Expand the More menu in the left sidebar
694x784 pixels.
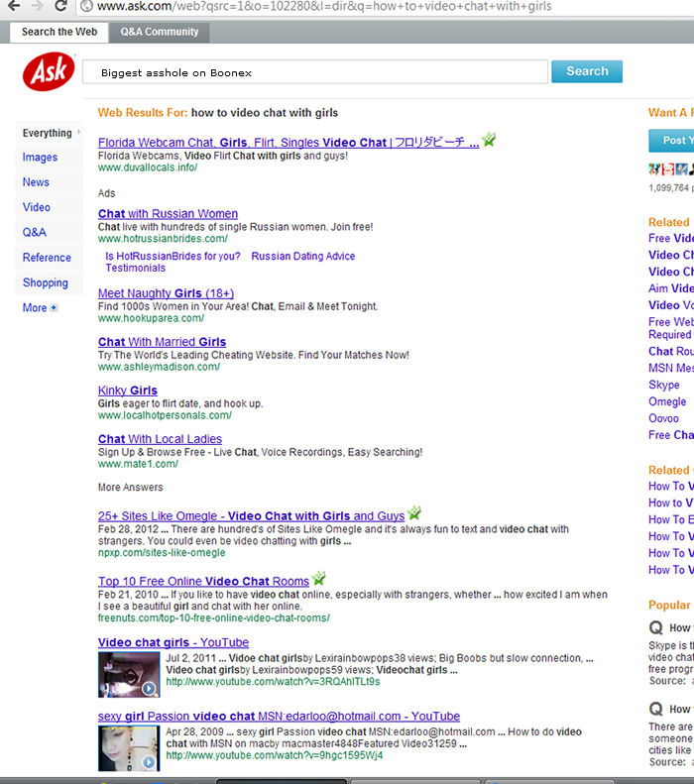click(54, 308)
